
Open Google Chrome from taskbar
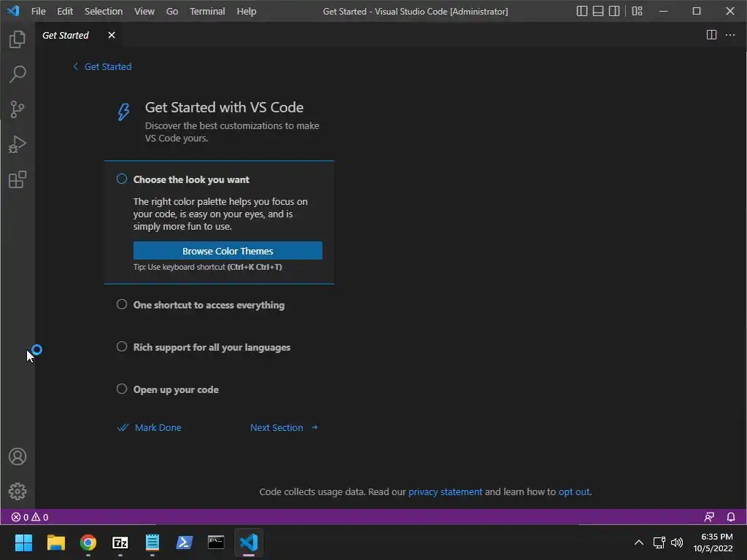(x=88, y=542)
